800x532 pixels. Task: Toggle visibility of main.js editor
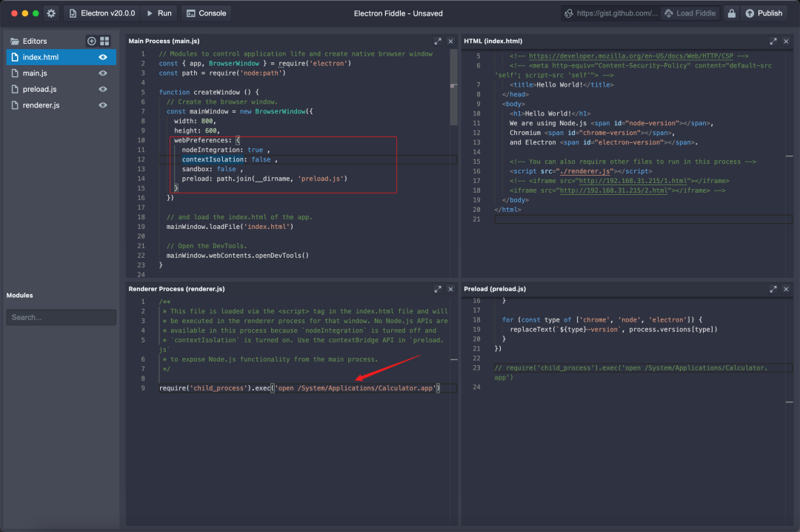click(x=103, y=73)
